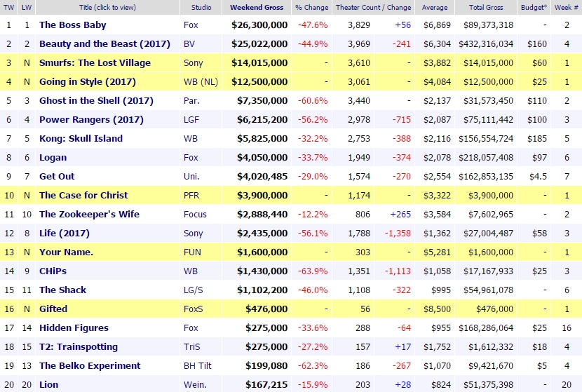Select BH Tilt studio cell
This screenshot has width=582, height=392.
(x=198, y=365)
